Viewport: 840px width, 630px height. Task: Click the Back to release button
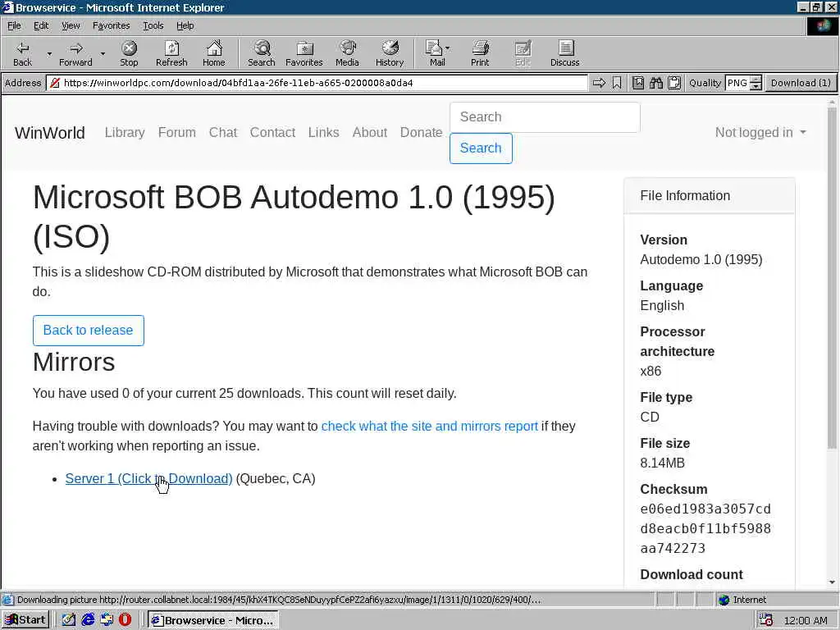click(x=89, y=331)
